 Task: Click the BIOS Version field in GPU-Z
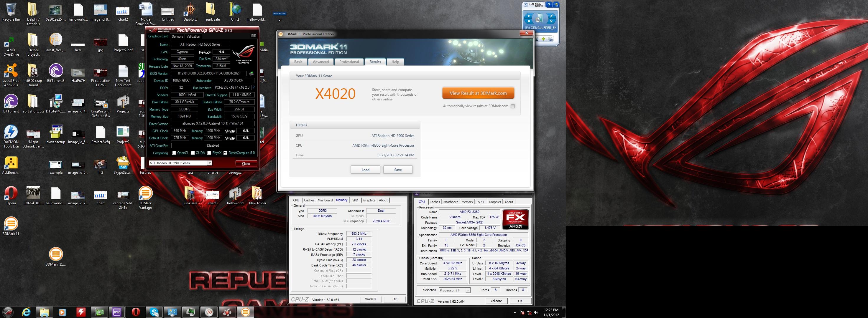[x=208, y=73]
